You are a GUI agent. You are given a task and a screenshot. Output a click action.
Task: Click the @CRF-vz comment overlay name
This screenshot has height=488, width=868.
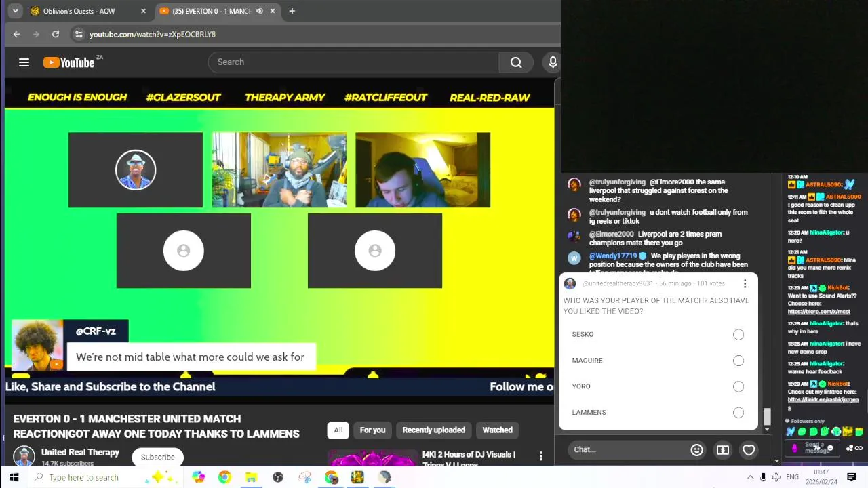point(96,331)
